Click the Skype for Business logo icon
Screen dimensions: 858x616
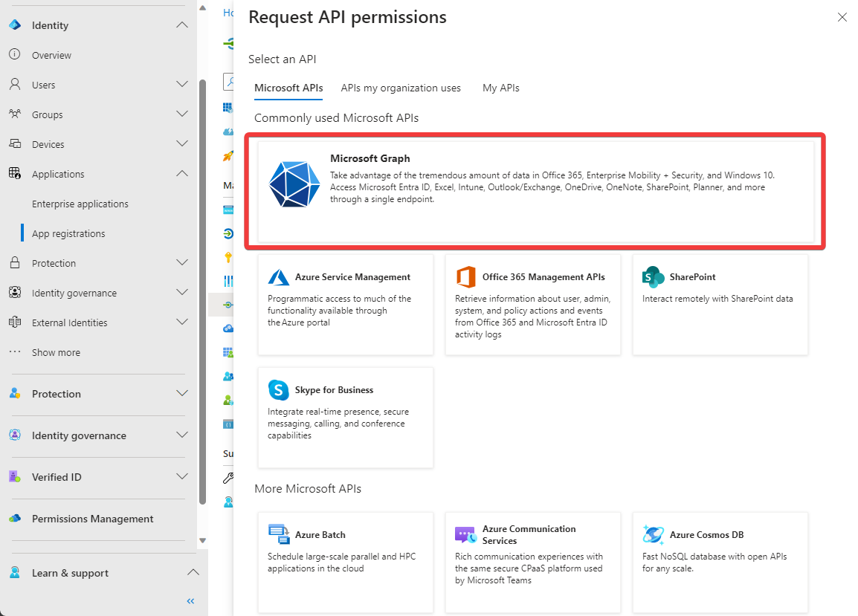pos(279,390)
